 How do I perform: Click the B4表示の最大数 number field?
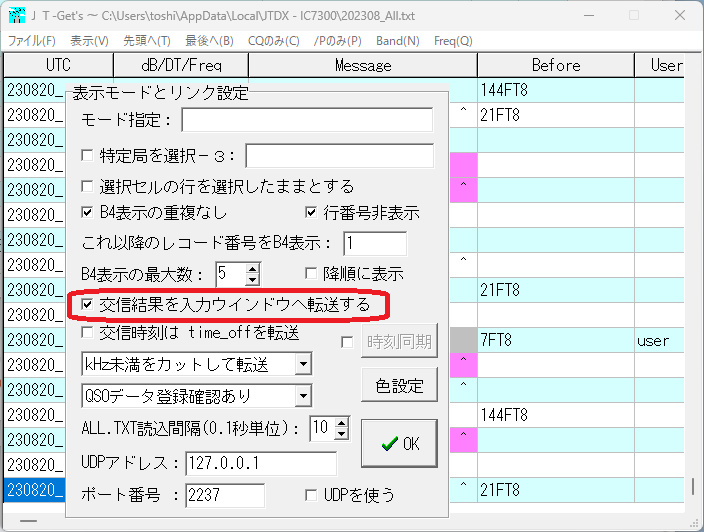click(231, 274)
